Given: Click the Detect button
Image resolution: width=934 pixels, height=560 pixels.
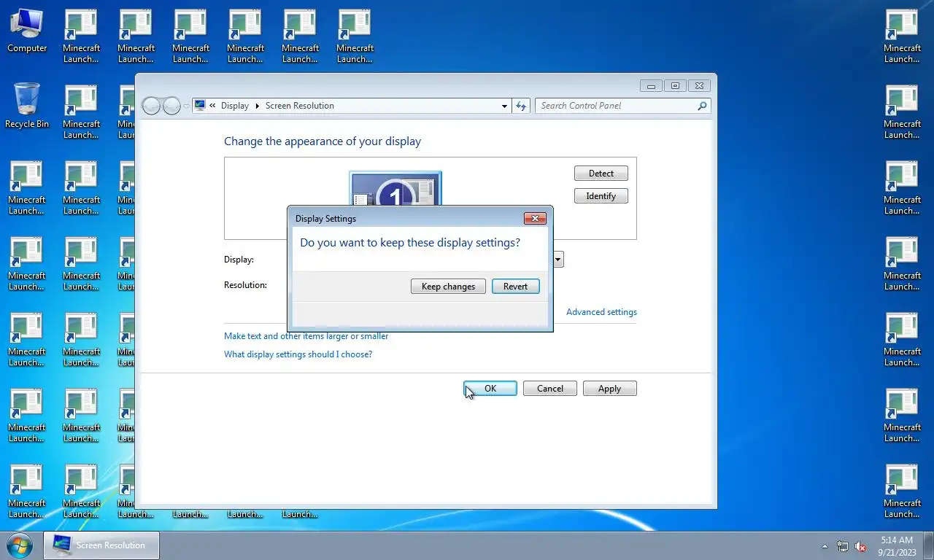Looking at the screenshot, I should pos(601,174).
